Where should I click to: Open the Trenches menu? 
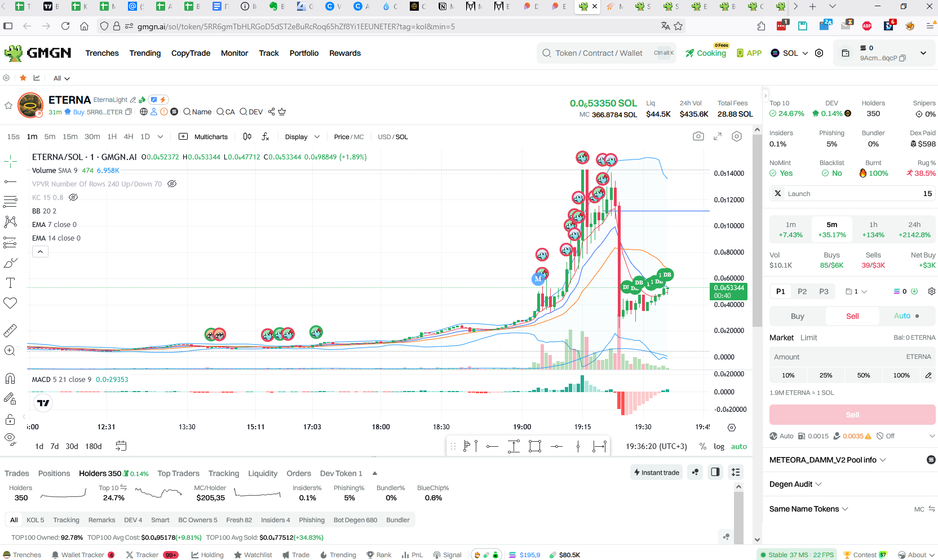click(102, 53)
